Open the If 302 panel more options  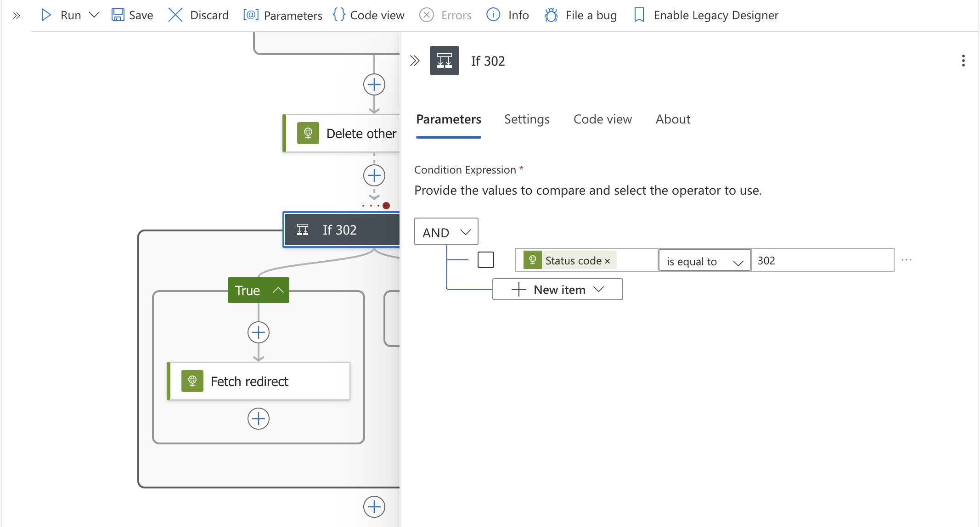[x=963, y=61]
